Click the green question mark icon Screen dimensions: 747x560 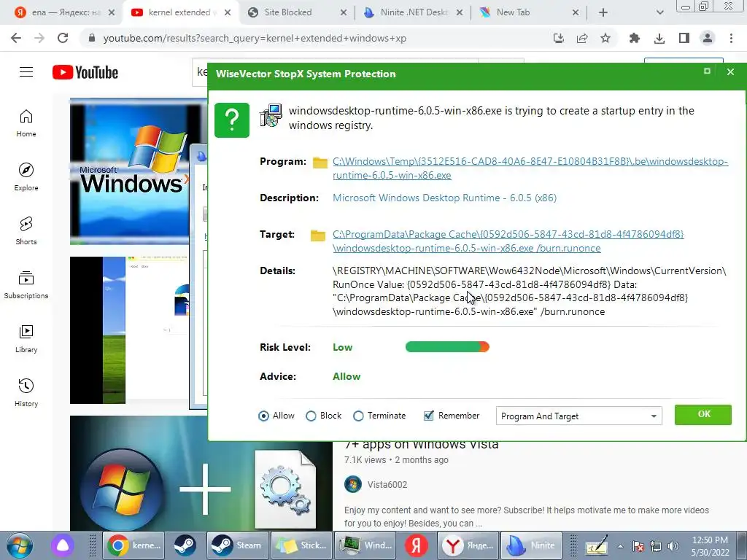(x=232, y=120)
